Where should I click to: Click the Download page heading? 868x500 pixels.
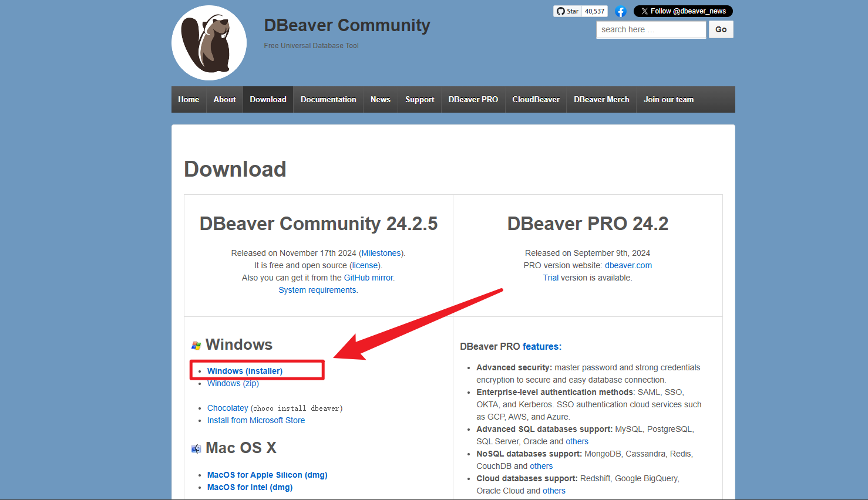pos(235,169)
